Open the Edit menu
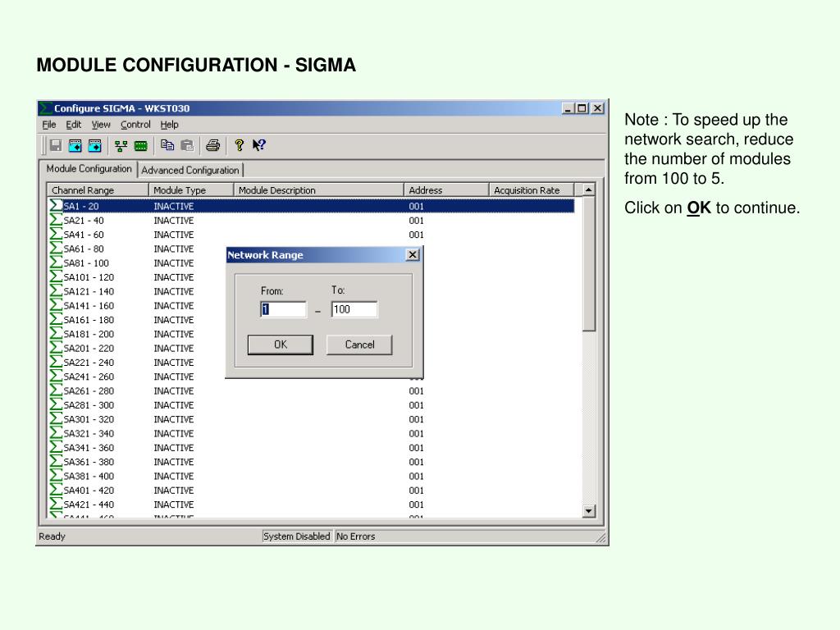The width and height of the screenshot is (840, 630). point(73,125)
